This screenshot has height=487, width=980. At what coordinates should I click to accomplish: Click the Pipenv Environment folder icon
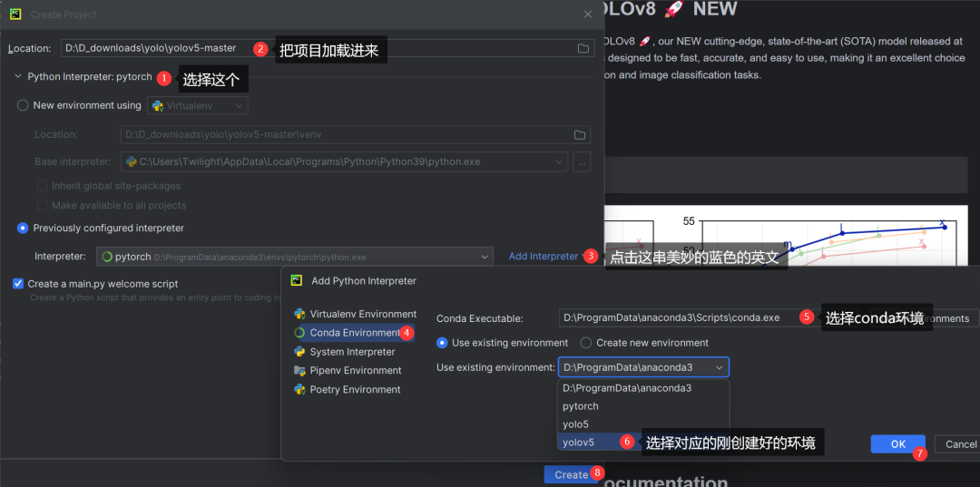[299, 370]
